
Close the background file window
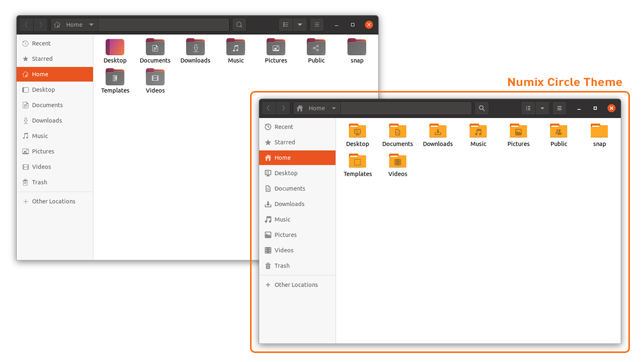pos(369,25)
